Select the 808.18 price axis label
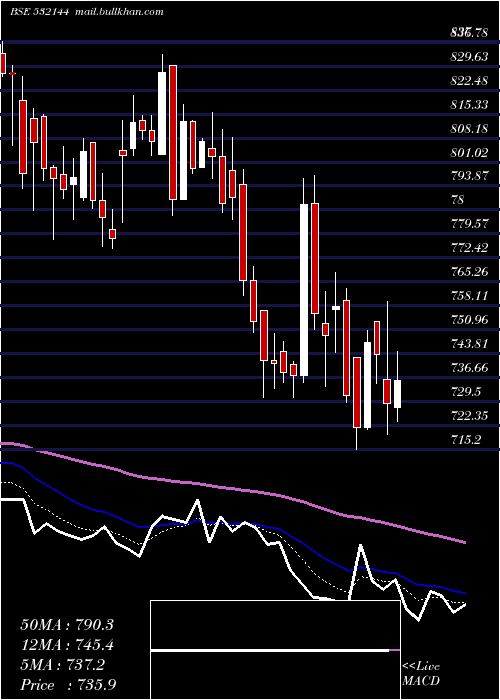The height and width of the screenshot is (700, 500). point(468,129)
